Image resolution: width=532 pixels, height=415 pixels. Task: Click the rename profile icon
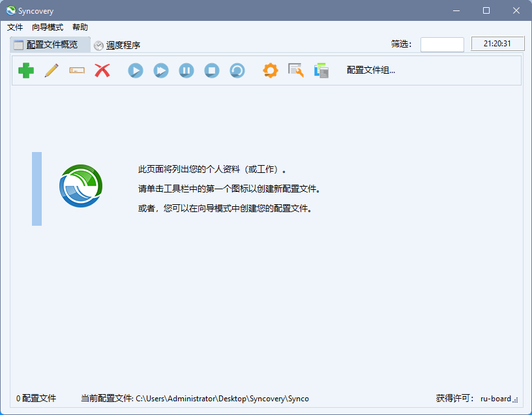click(x=77, y=70)
